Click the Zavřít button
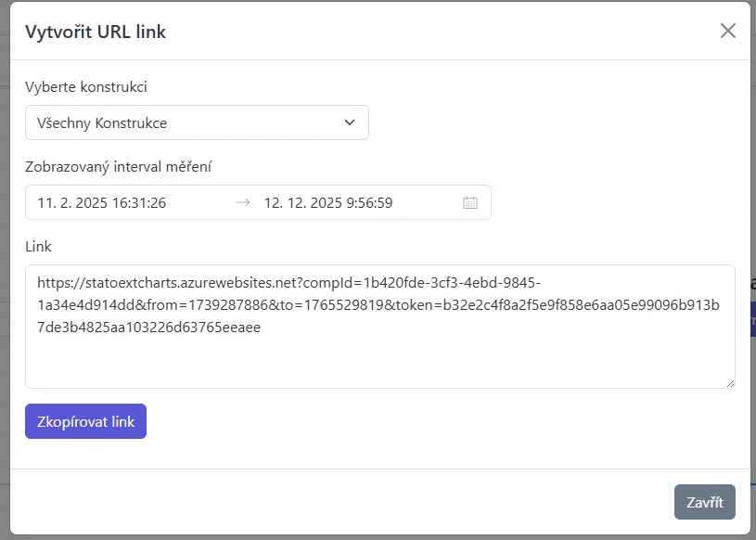The width and height of the screenshot is (756, 540). tap(704, 502)
